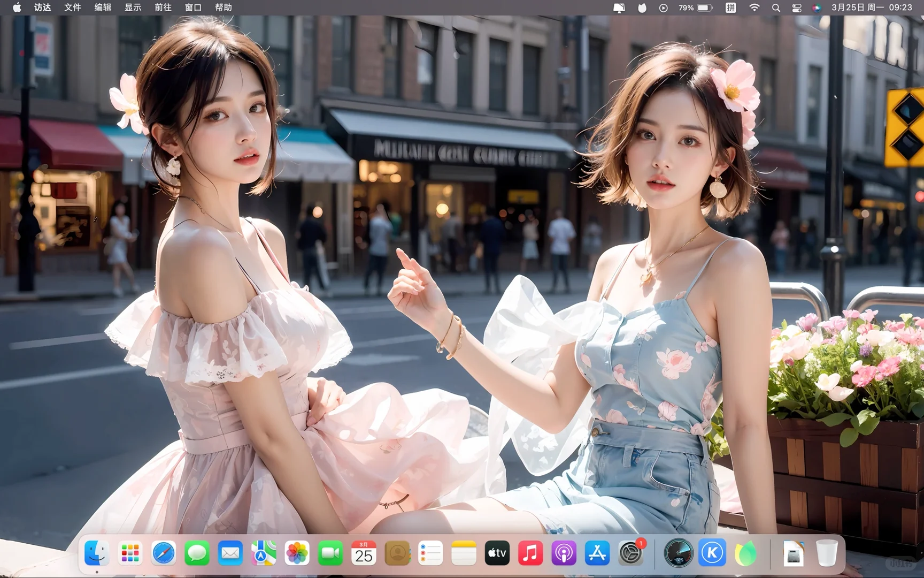Launch Maps from the Dock
Image resolution: width=924 pixels, height=578 pixels.
(x=264, y=553)
